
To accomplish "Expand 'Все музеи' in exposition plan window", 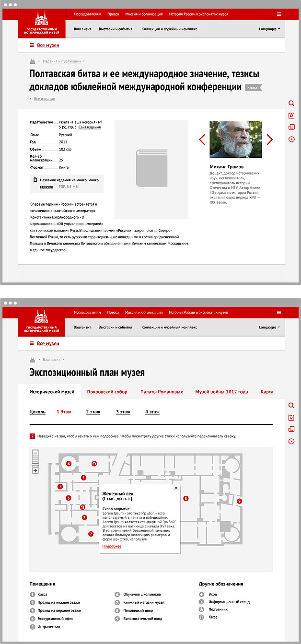I will [45, 343].
